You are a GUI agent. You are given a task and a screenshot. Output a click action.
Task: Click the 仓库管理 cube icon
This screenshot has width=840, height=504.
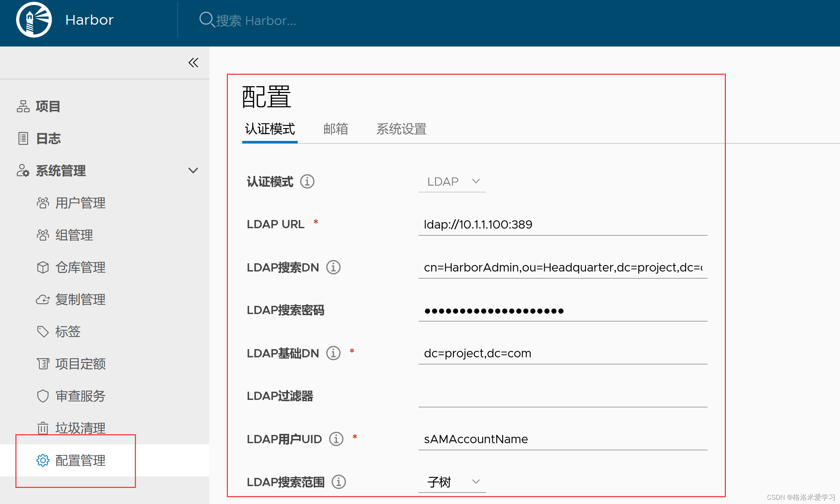43,267
